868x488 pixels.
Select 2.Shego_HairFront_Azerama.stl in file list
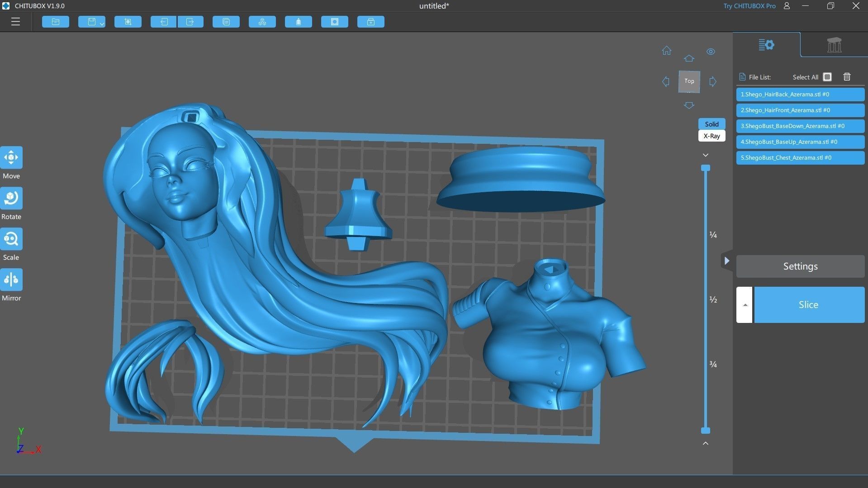tap(800, 110)
